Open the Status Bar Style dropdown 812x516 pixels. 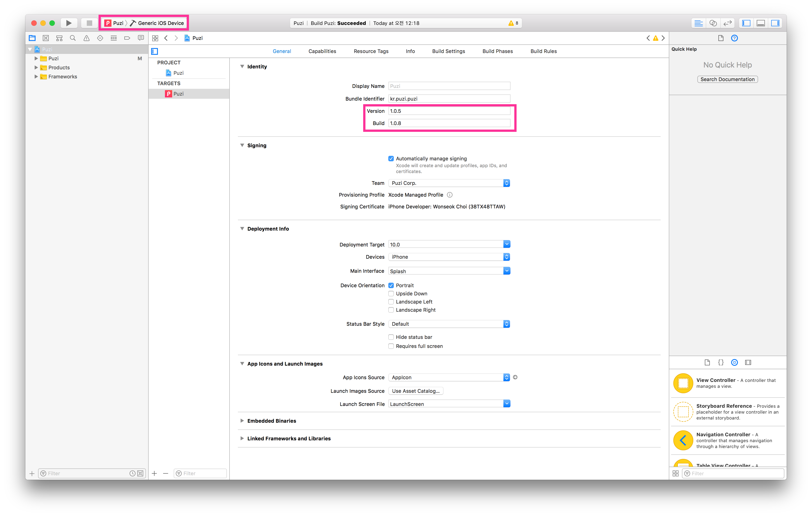pos(449,324)
